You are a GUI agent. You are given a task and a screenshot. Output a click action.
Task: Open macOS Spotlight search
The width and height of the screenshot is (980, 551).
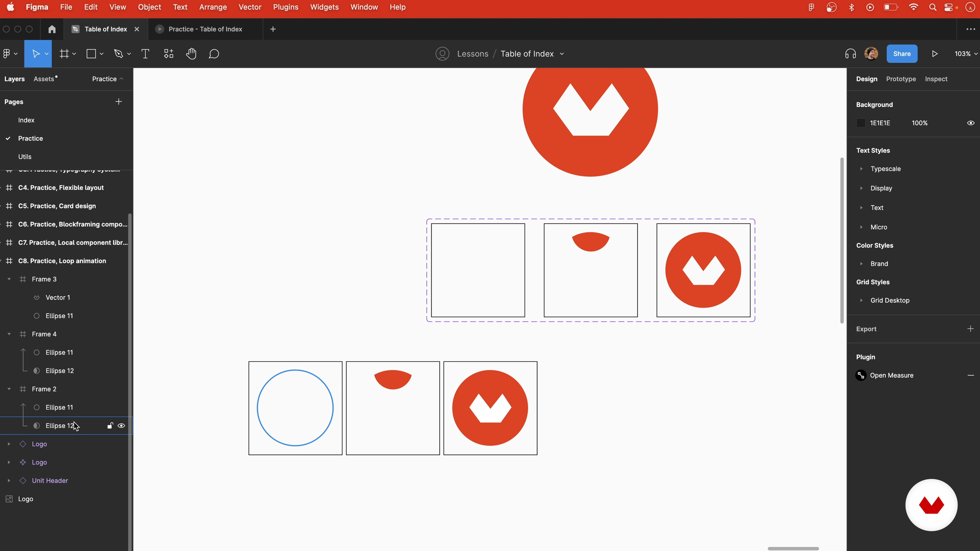[933, 7]
